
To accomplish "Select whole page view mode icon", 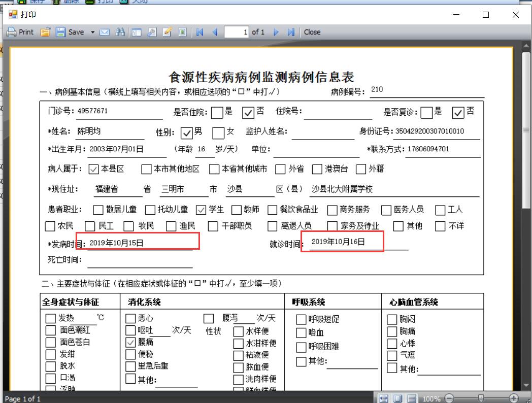I will (397, 398).
